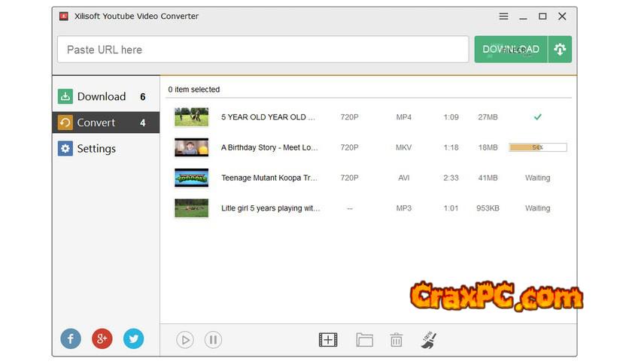Click the broom clear-completed icon

[x=428, y=340]
